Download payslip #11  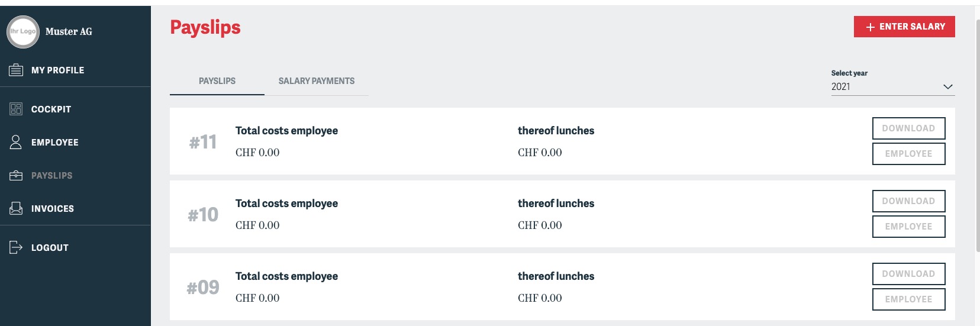tap(908, 128)
